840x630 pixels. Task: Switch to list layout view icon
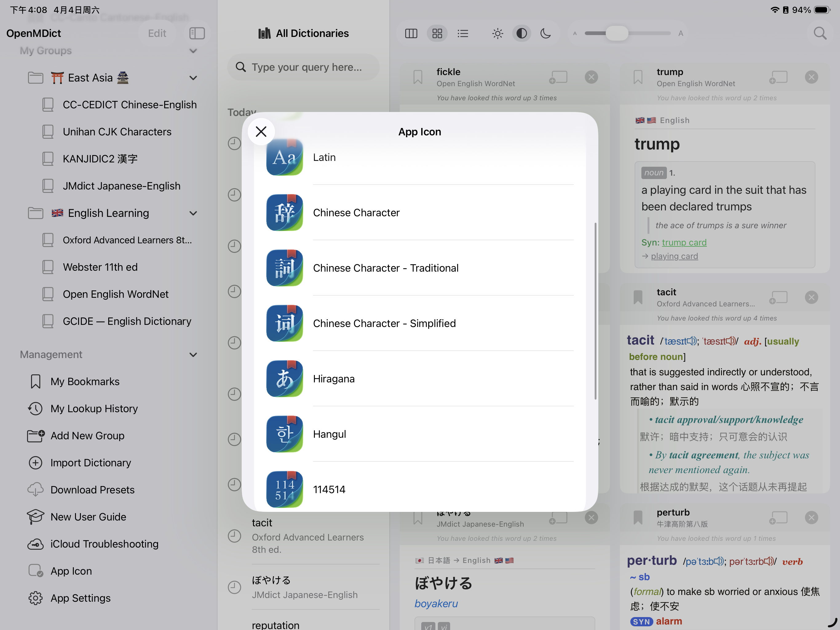click(x=462, y=34)
